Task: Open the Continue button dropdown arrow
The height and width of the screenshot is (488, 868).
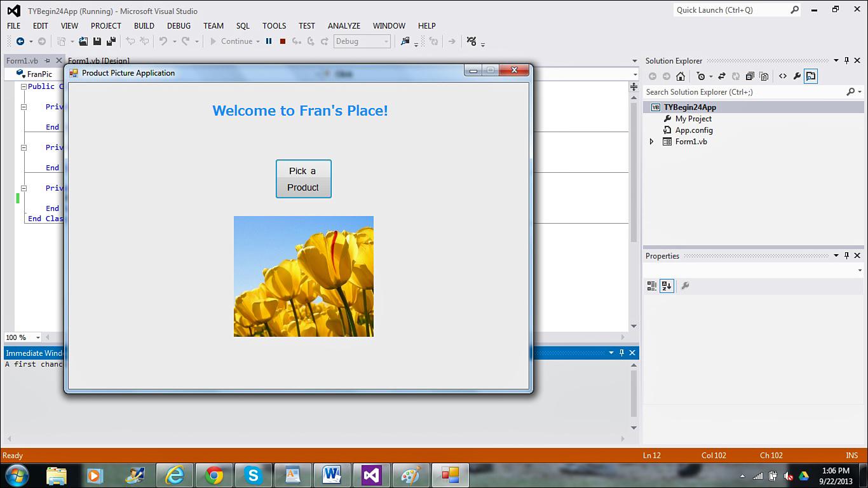Action: [x=258, y=41]
